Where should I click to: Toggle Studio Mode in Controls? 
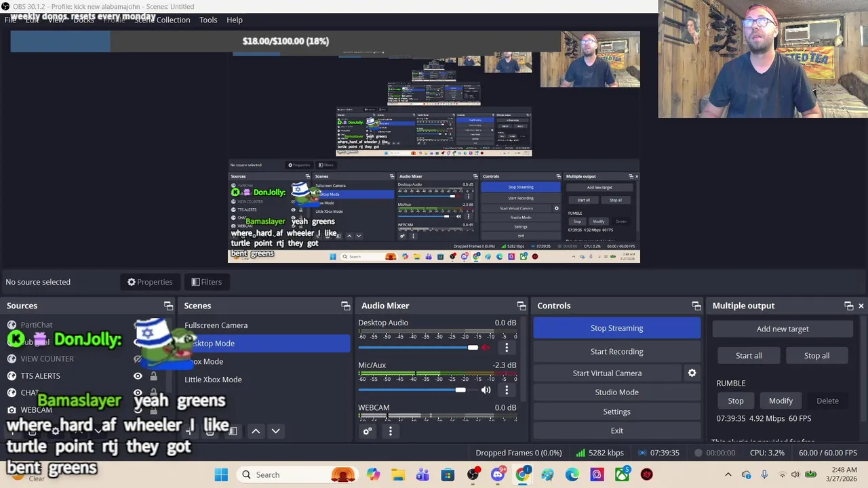pyautogui.click(x=616, y=392)
